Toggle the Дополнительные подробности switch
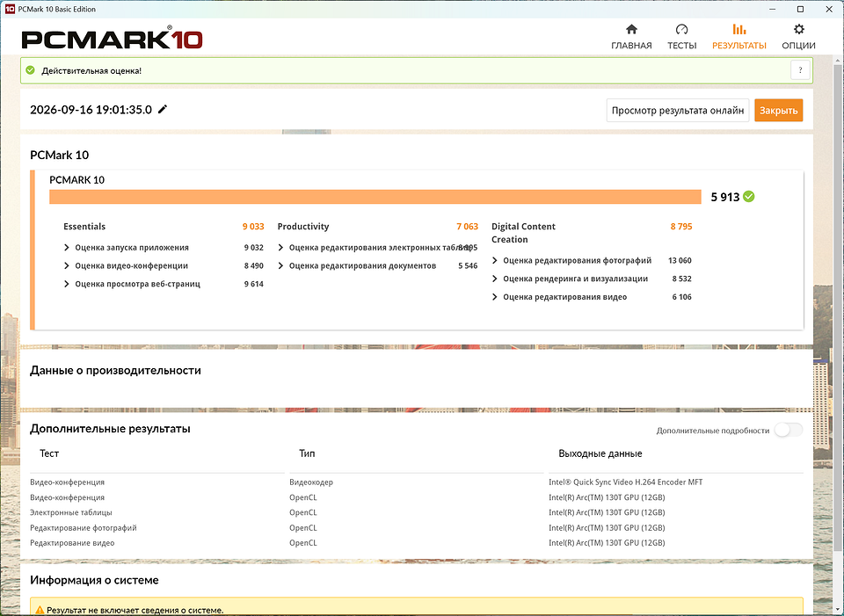 coord(788,430)
